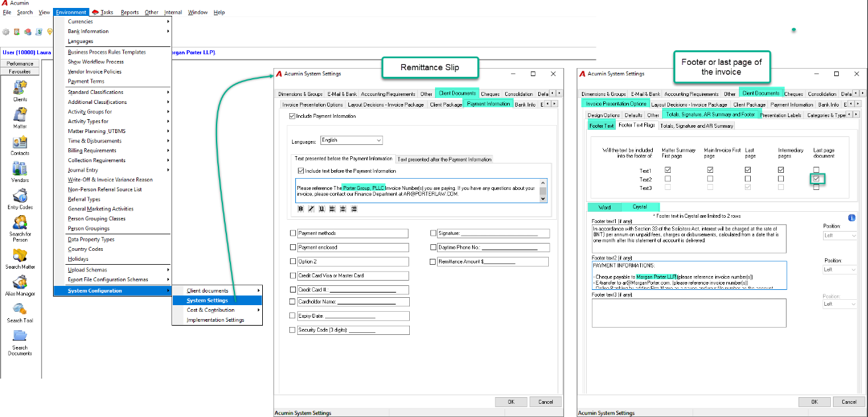Toggle Text2 Last page document checkbox
Image resolution: width=868 pixels, height=417 pixels.
(816, 179)
